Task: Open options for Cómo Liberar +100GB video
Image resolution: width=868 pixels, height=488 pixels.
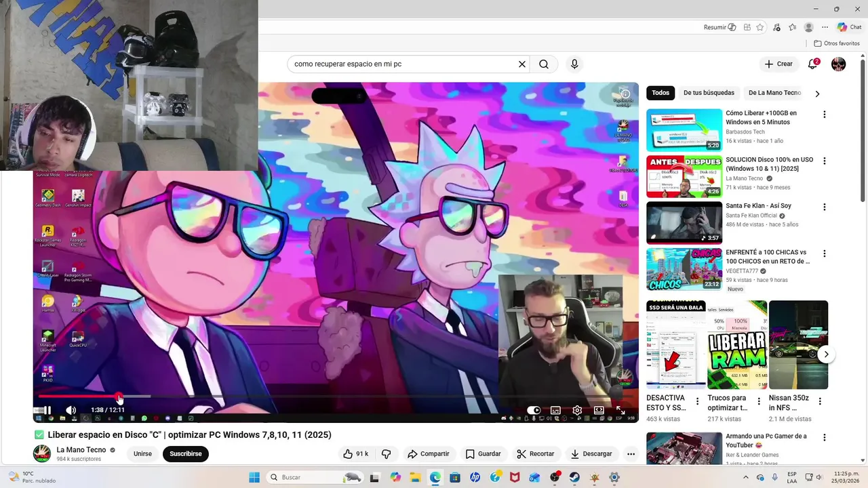Action: [x=825, y=115]
